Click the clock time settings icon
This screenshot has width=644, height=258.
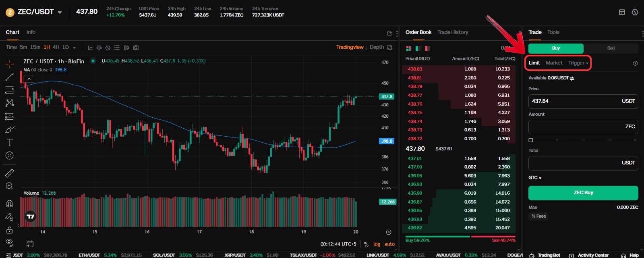[x=108, y=48]
